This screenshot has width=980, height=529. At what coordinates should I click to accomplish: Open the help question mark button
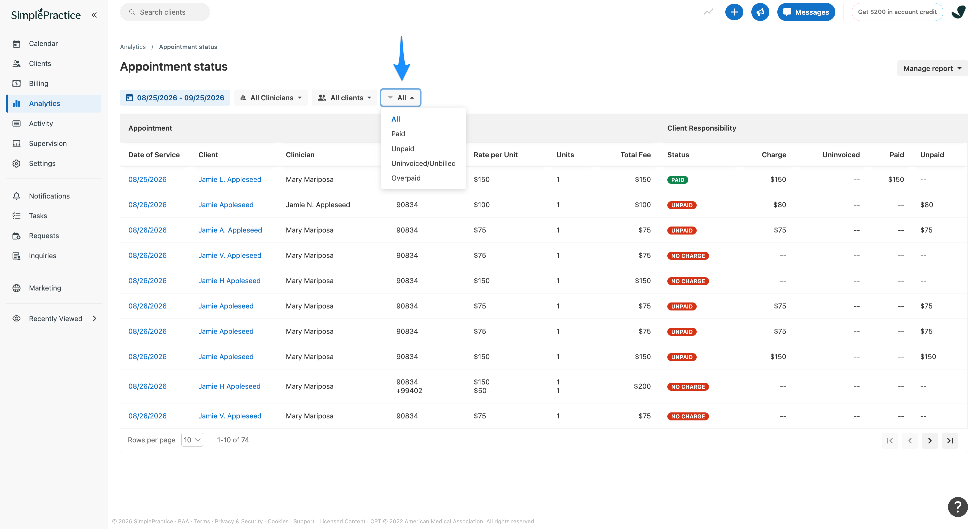point(958,507)
